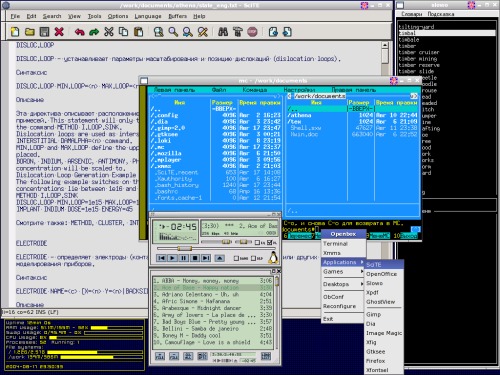This screenshot has height=375, width=500.
Task: Click the Tux penguin icon in XMMS
Action: point(273,258)
